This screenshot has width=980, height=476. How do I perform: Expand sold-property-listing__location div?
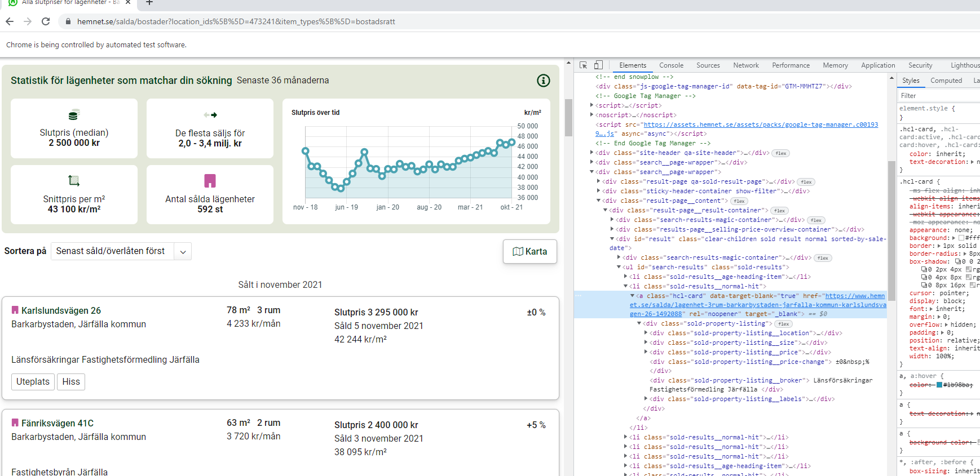[646, 333]
